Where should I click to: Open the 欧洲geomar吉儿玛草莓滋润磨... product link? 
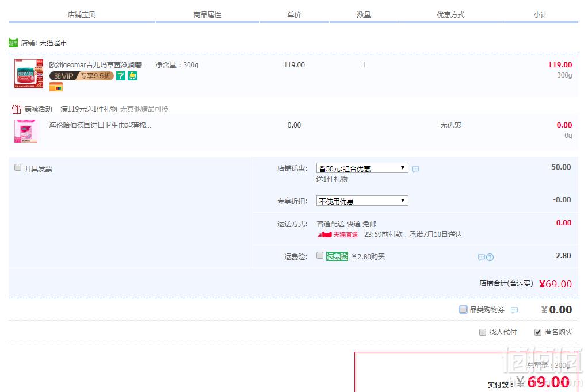point(98,65)
